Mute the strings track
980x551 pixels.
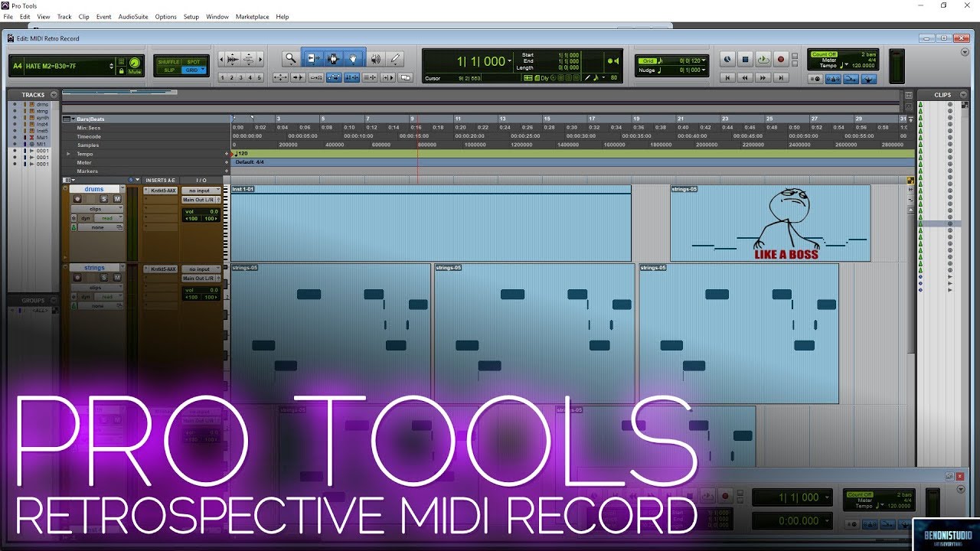tap(117, 278)
